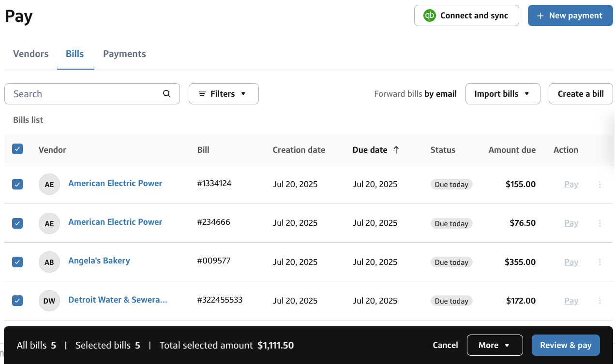Screen dimensions: 615x364
Task: Go to the Payments tab
Action: coord(124,54)
